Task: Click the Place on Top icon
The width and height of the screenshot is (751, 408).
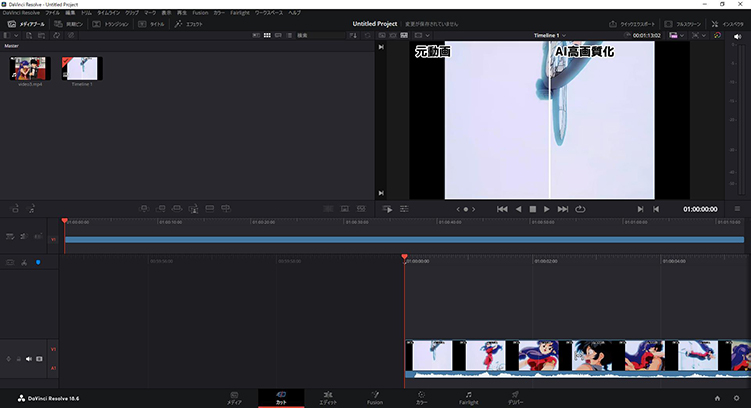Action: coord(210,209)
